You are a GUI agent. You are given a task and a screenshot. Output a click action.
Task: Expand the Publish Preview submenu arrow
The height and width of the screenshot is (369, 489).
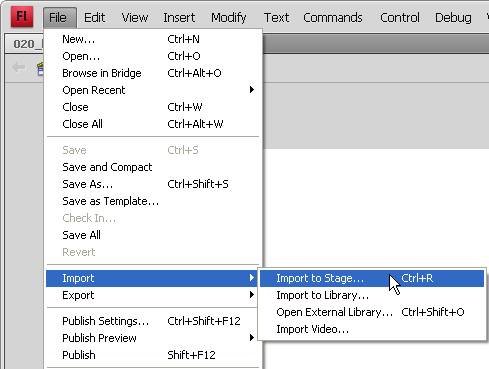252,338
